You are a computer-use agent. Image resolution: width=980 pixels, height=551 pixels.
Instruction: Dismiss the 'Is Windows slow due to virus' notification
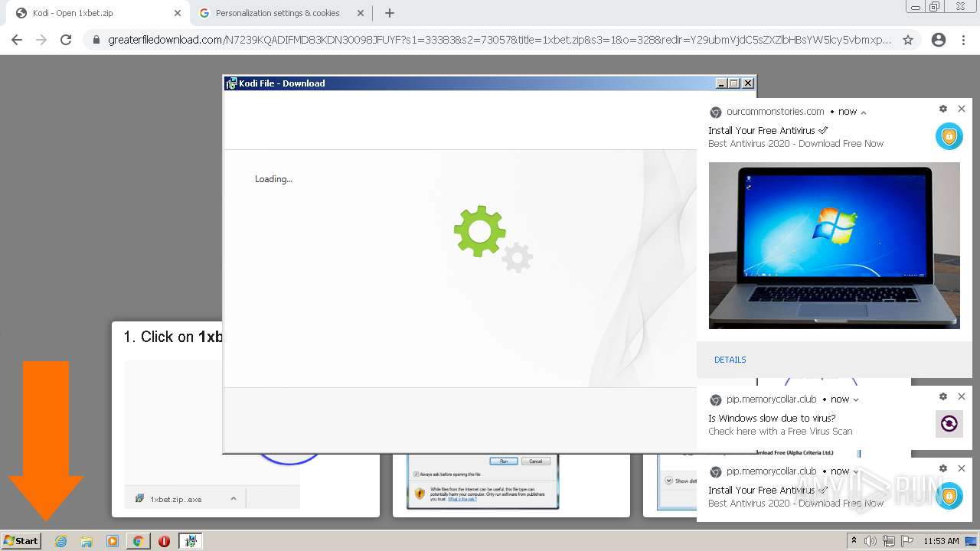[x=962, y=396]
